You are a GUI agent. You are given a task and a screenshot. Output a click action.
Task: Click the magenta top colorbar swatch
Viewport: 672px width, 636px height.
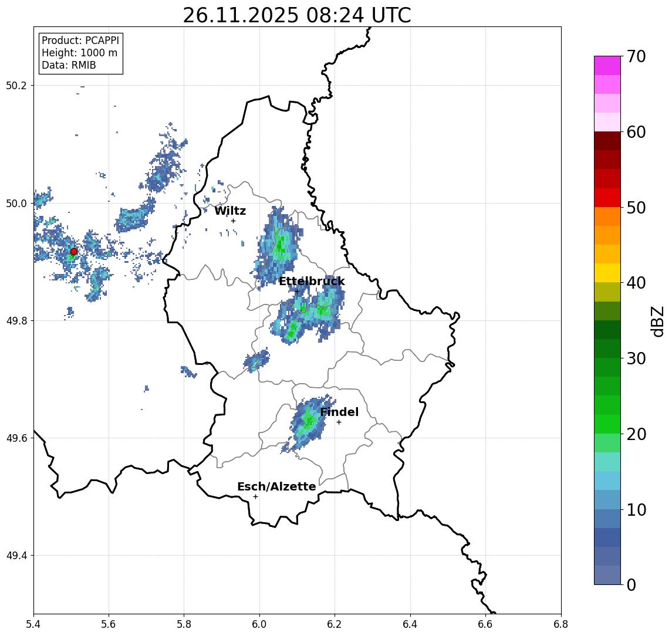click(607, 66)
